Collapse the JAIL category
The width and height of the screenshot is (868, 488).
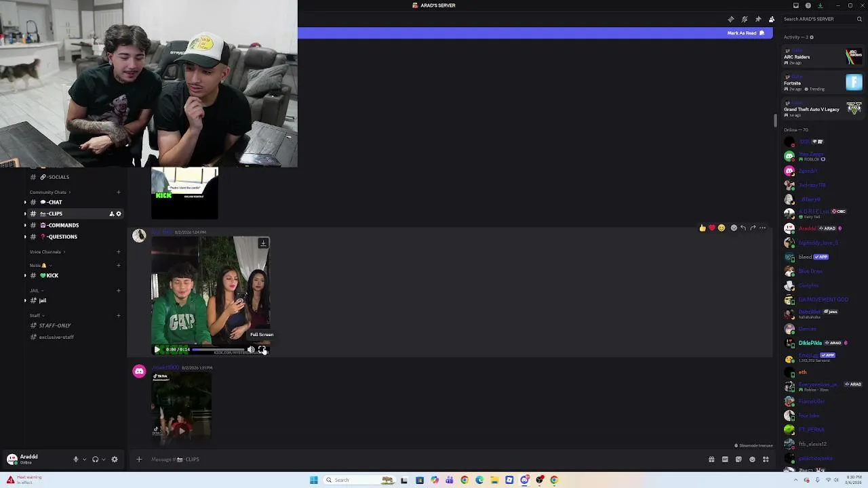click(x=35, y=290)
